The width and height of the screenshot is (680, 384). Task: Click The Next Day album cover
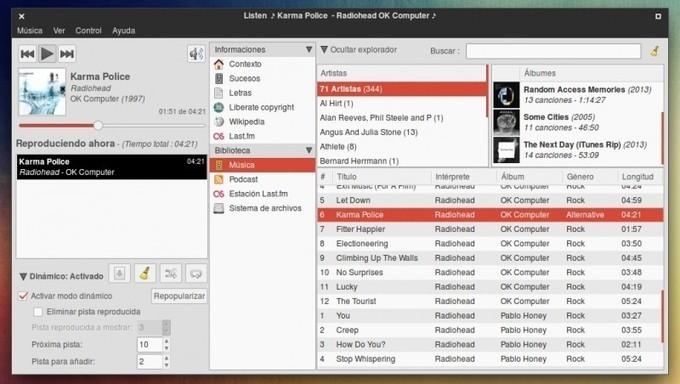pos(506,150)
